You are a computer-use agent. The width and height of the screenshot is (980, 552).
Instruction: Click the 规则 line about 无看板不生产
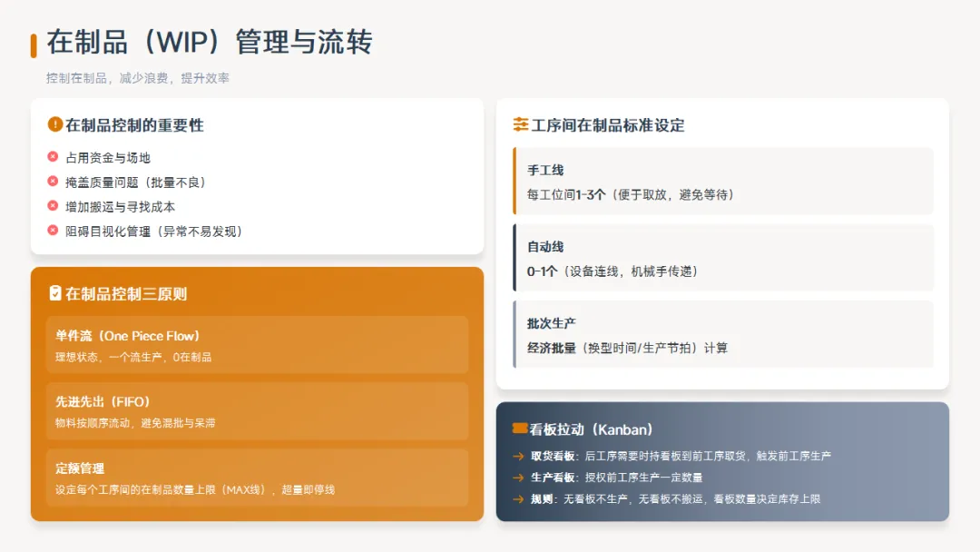[x=676, y=498]
